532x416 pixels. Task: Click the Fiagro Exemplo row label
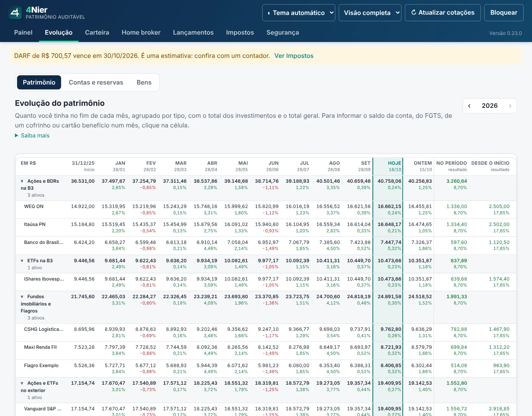(41, 365)
